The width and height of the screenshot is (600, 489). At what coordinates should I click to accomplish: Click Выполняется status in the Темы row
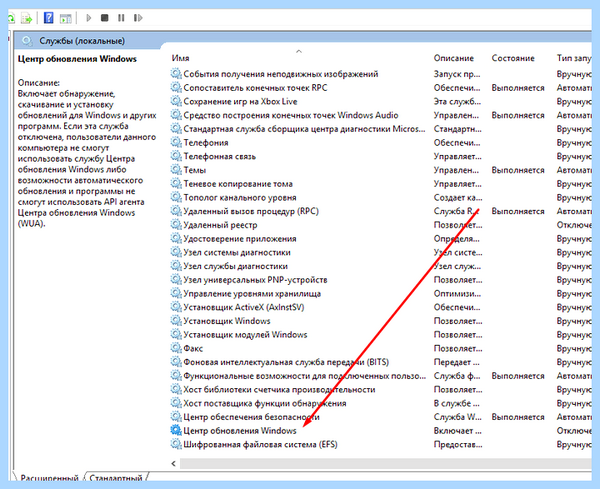518,170
